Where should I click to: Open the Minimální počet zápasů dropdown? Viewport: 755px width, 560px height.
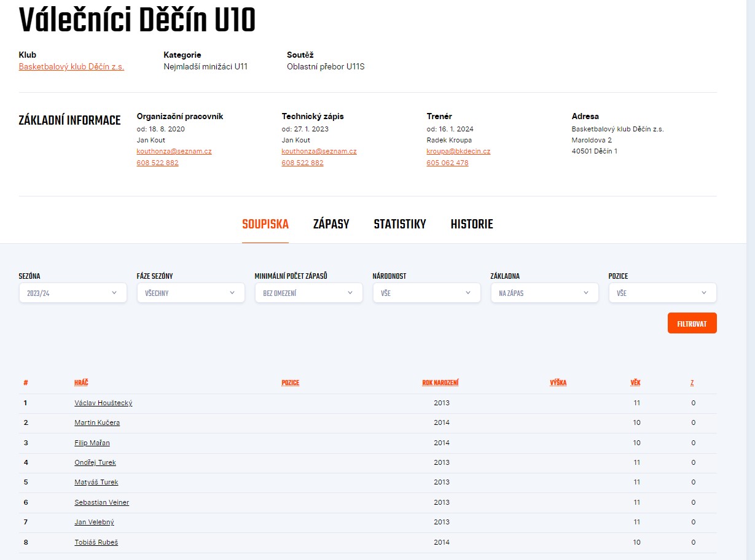click(x=309, y=293)
